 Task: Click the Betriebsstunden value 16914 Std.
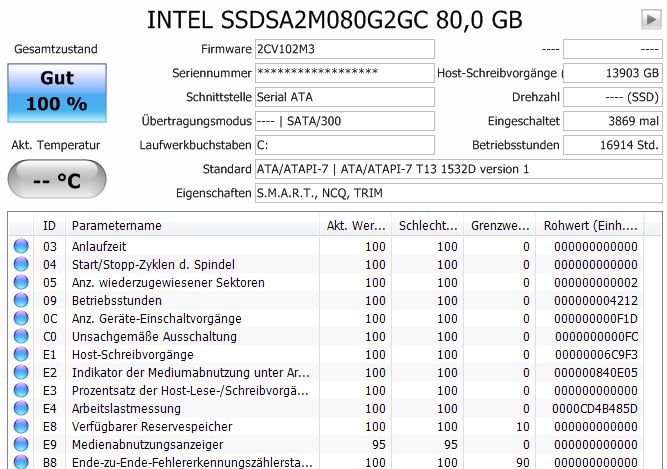pos(612,145)
